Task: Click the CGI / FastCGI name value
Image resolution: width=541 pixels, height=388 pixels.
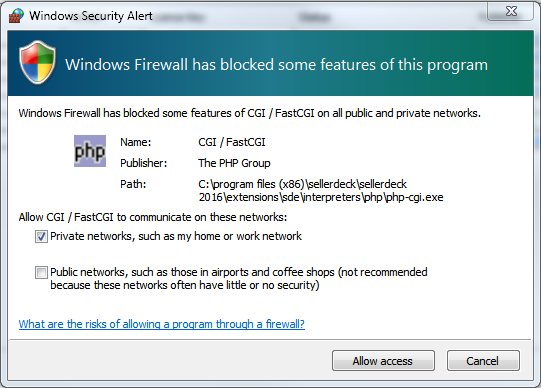Action: pos(232,142)
